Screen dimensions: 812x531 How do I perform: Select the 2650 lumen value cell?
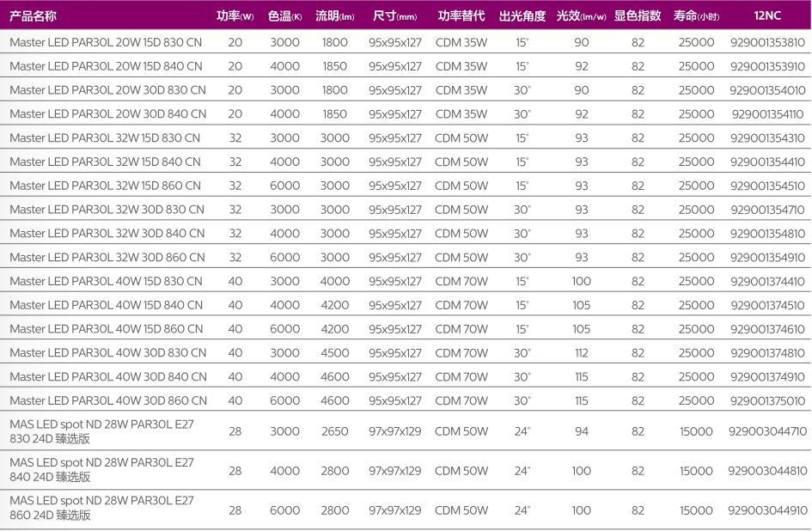pyautogui.click(x=334, y=431)
